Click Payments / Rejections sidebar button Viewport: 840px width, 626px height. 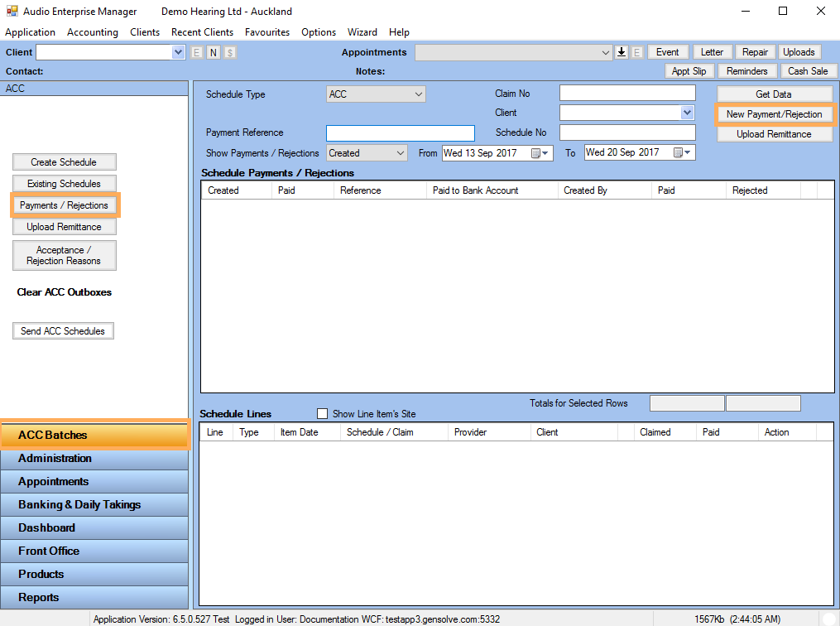(x=65, y=205)
